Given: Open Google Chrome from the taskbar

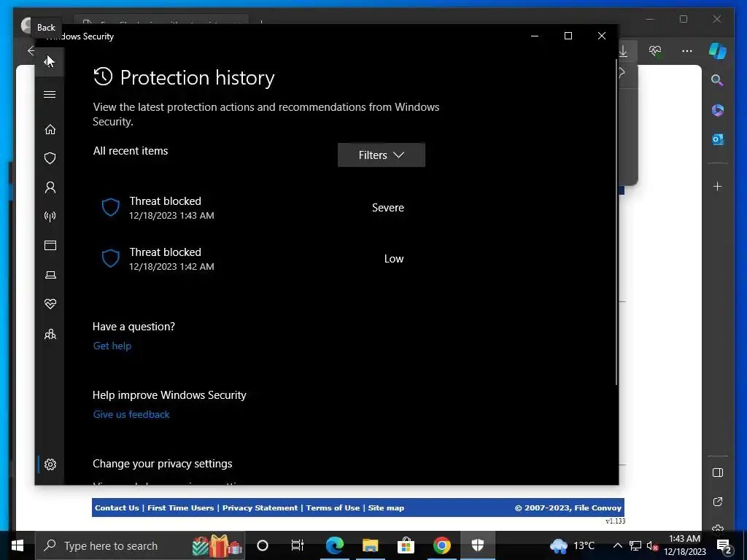Looking at the screenshot, I should 441,545.
